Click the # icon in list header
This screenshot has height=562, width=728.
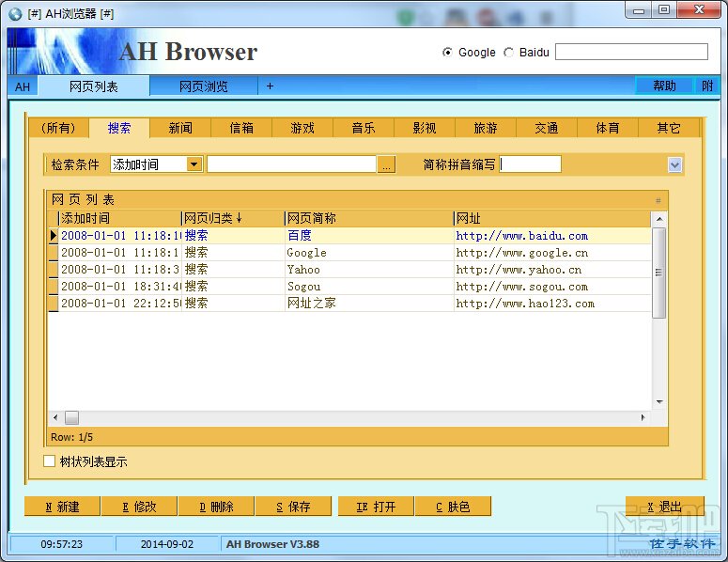pos(658,200)
